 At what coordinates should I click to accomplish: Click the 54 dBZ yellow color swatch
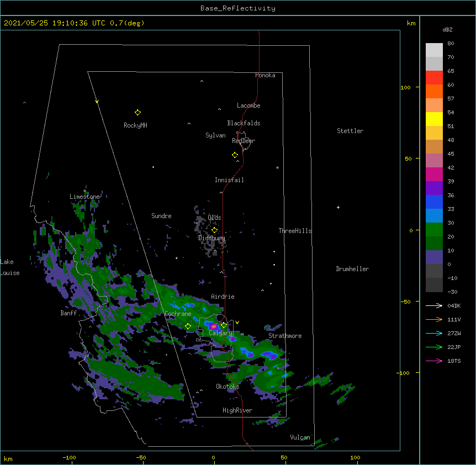coord(434,119)
